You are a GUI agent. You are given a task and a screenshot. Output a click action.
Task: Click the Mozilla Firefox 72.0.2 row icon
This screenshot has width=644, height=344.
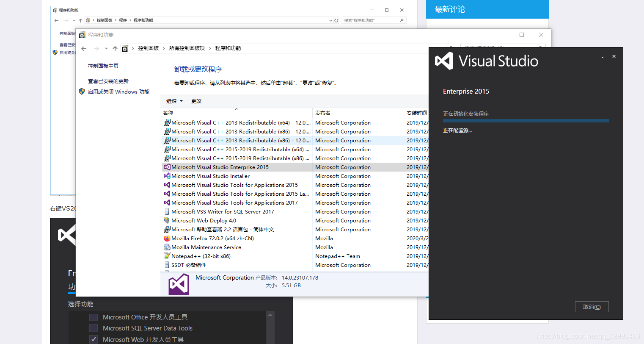167,238
